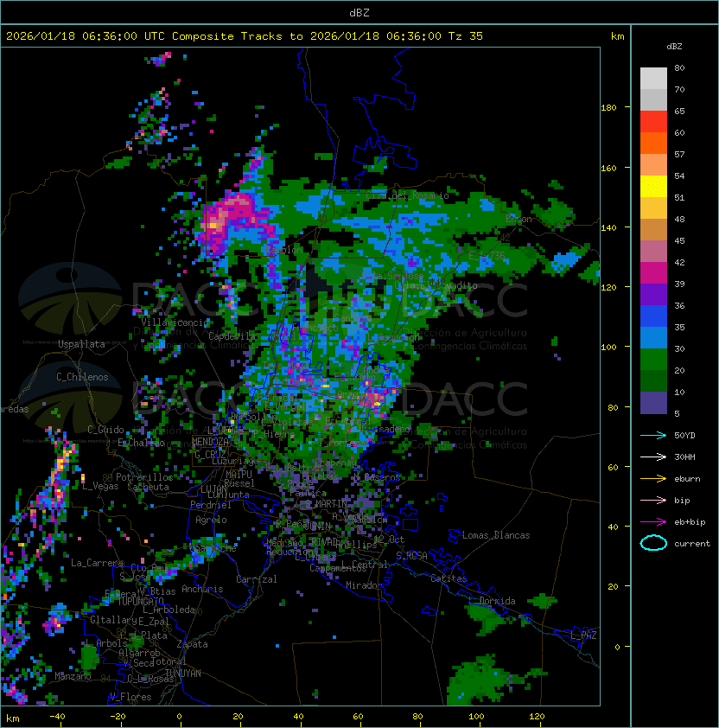The image size is (719, 728).
Task: Click the Carrizal map label
Action: tap(257, 579)
